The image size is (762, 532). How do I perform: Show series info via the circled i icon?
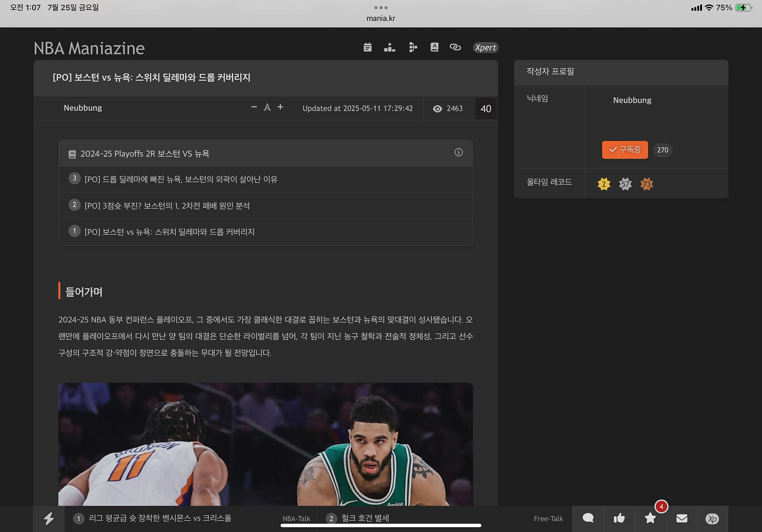coord(458,152)
